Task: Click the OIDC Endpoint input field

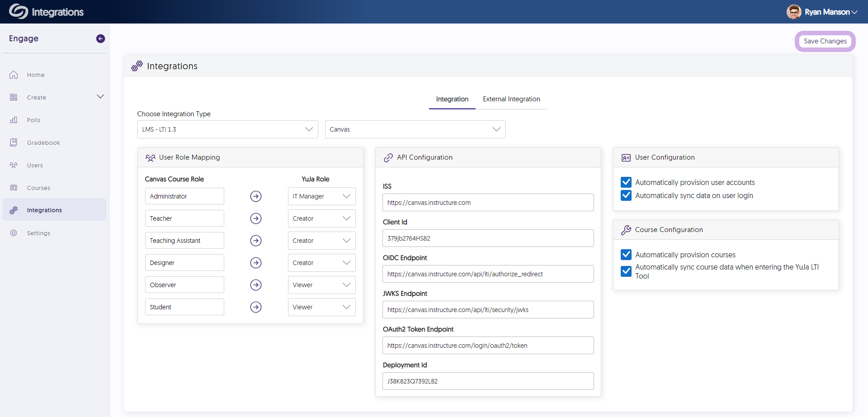Action: click(488, 274)
